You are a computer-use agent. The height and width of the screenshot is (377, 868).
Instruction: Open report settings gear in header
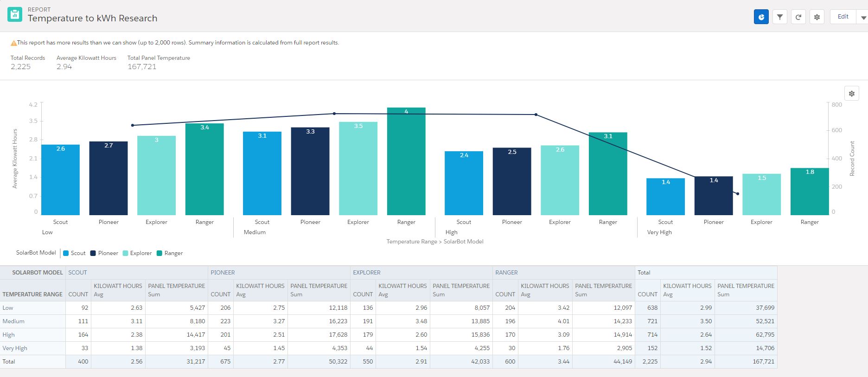[x=817, y=17]
